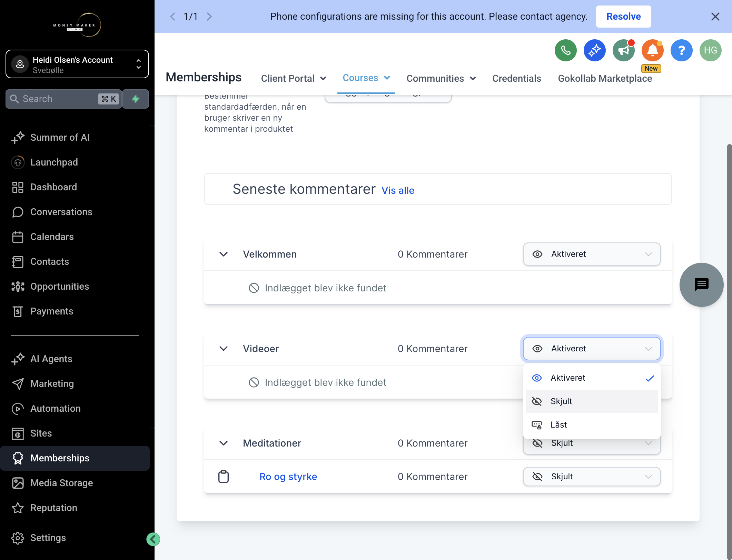
Task: Open the Heidi Olsen's Account switcher
Action: pos(77,64)
